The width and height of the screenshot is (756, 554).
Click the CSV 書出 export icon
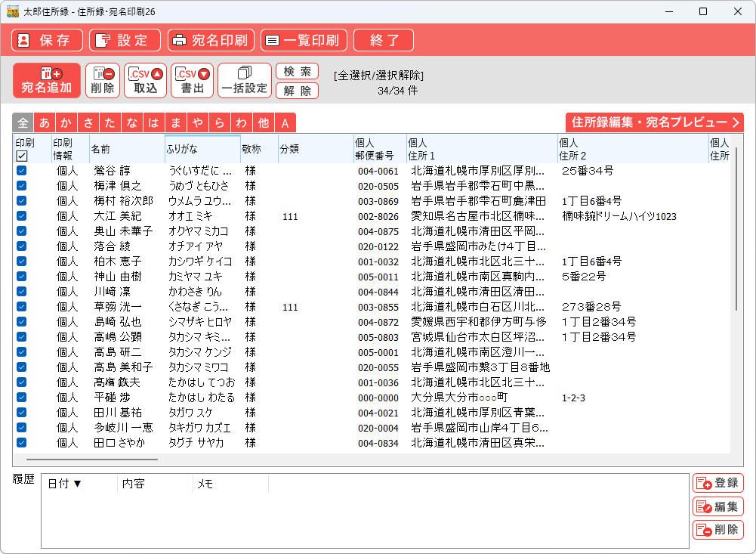pyautogui.click(x=192, y=80)
